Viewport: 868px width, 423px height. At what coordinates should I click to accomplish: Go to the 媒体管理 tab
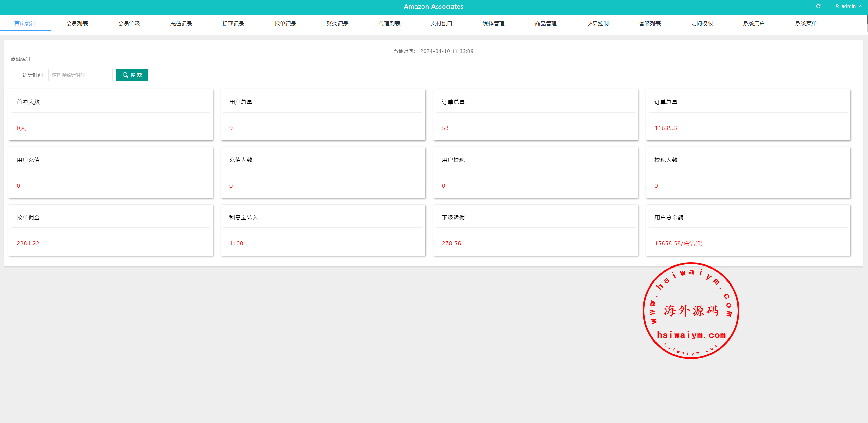494,23
